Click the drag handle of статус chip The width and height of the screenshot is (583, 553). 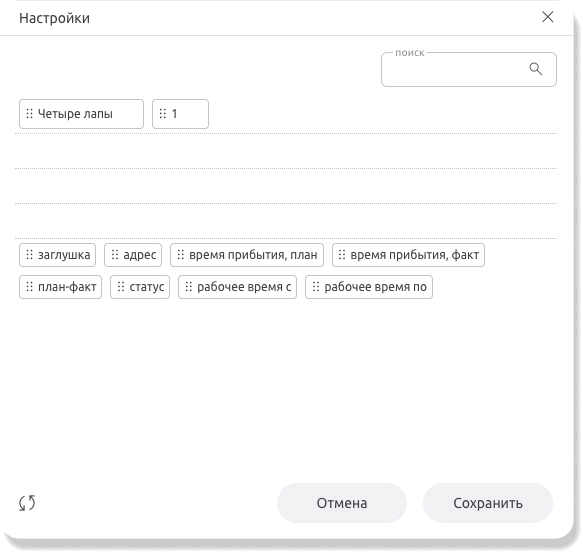(121, 287)
